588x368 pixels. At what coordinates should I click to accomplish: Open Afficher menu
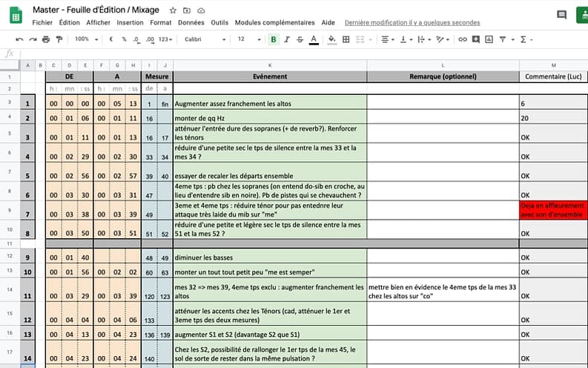(99, 22)
